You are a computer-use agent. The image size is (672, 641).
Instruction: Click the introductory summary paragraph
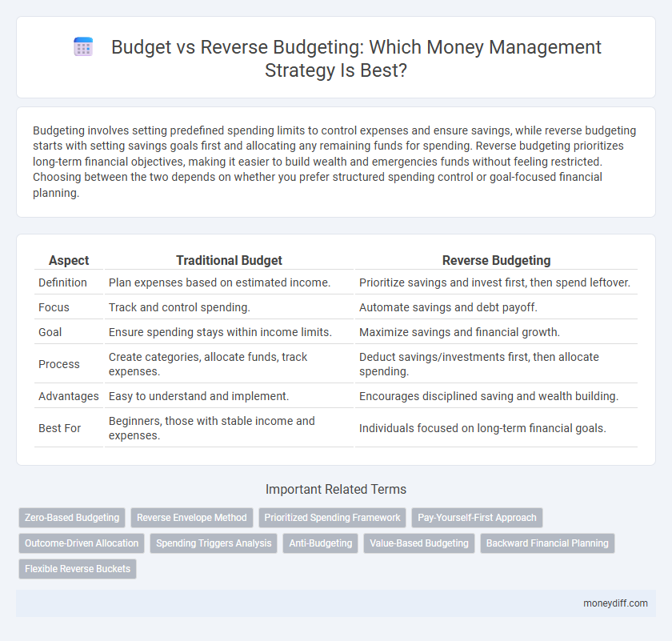point(336,162)
